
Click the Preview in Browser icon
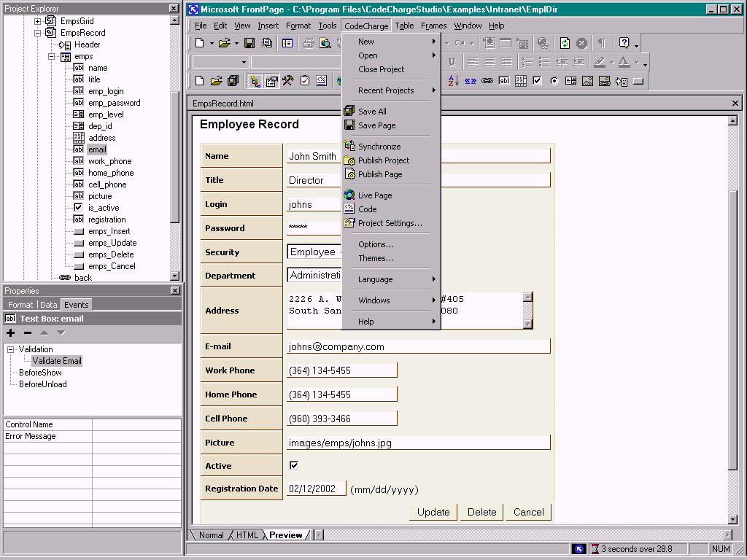[325, 43]
